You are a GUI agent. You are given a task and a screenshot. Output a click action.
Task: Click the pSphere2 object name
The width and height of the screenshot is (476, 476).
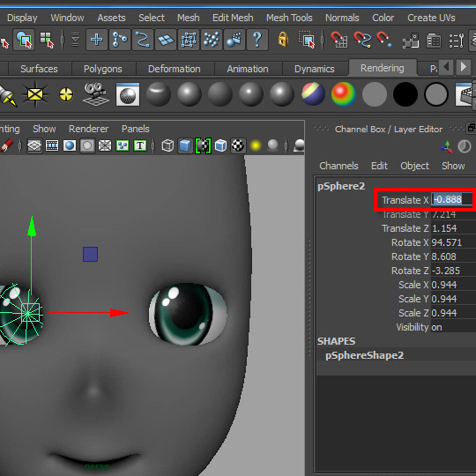(341, 186)
